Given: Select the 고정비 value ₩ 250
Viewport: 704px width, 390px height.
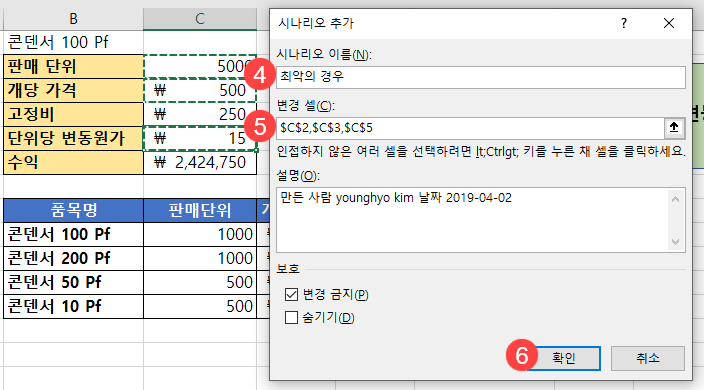Looking at the screenshot, I should coord(200,114).
